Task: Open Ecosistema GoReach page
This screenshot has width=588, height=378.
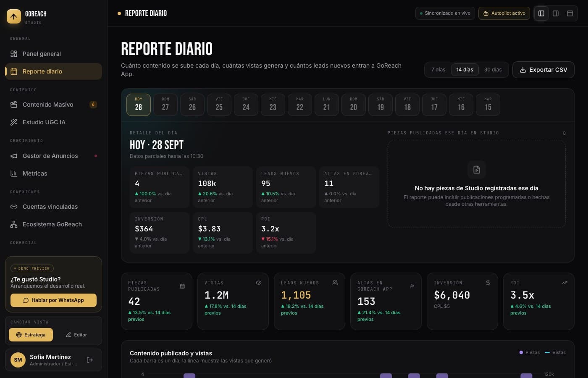Action: (x=53, y=224)
